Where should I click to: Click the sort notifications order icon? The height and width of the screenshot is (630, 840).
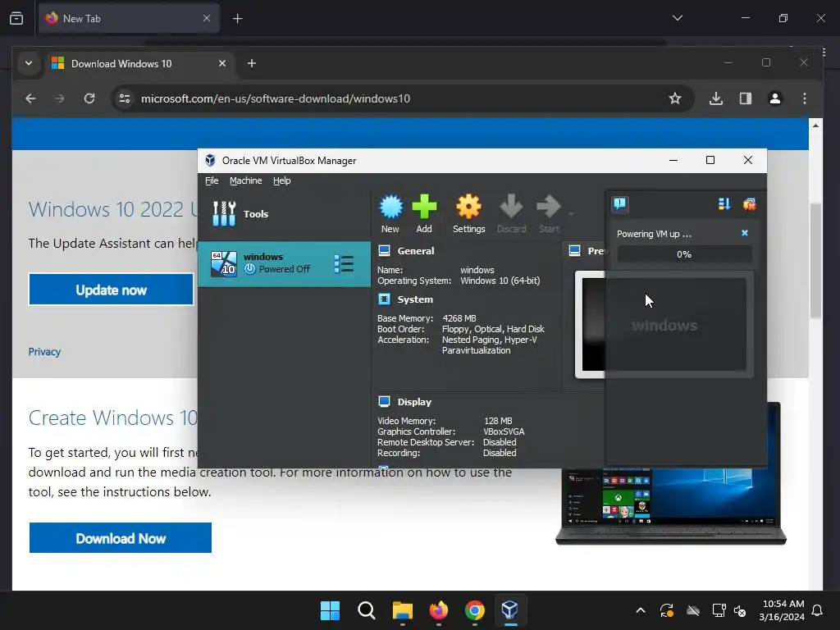click(x=724, y=203)
